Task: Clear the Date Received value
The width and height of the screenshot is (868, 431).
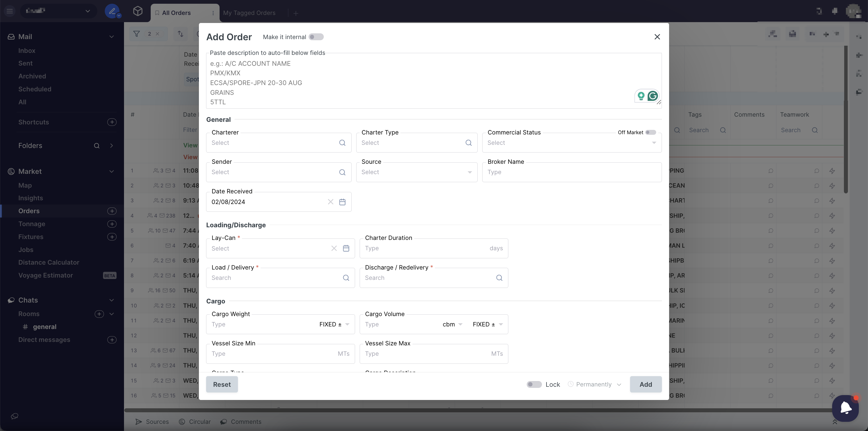Action: point(330,202)
